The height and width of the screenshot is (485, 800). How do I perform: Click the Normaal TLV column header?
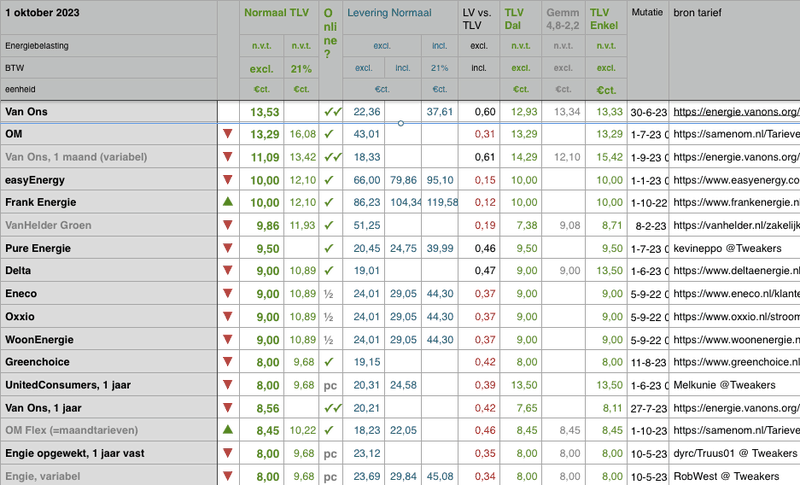click(x=277, y=13)
